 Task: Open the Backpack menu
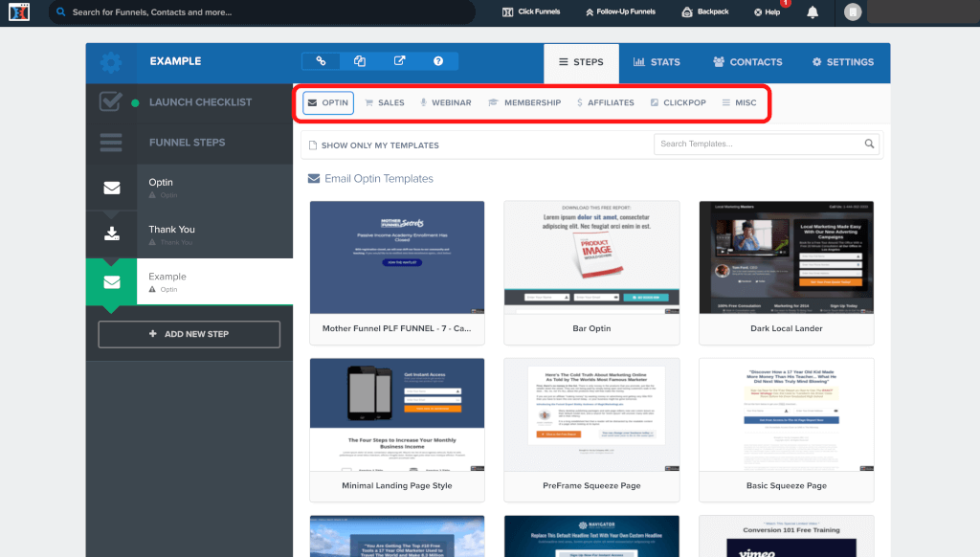(x=705, y=12)
